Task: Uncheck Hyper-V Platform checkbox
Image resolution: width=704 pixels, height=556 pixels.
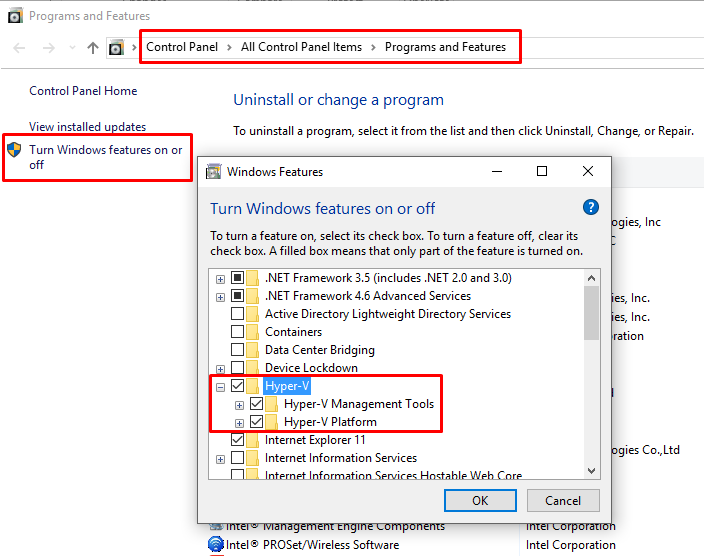Action: click(x=257, y=421)
